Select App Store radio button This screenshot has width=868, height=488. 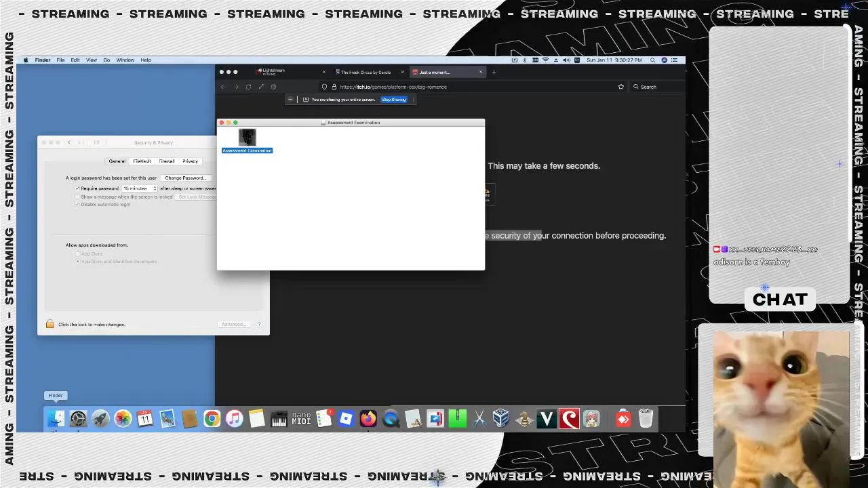[x=77, y=253]
